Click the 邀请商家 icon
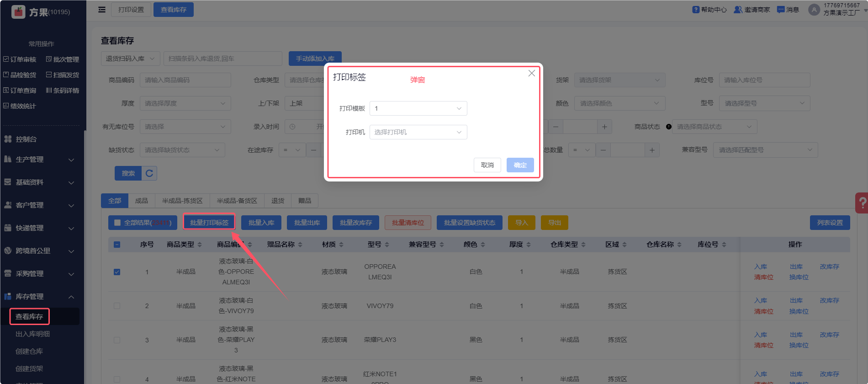Screen dimensions: 868x384 (x=738, y=10)
